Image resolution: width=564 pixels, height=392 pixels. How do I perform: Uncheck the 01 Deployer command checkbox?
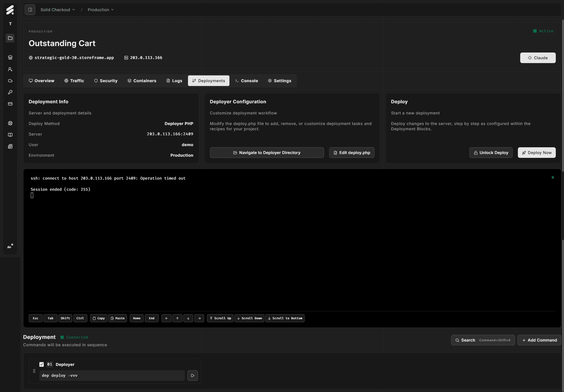tap(42, 364)
